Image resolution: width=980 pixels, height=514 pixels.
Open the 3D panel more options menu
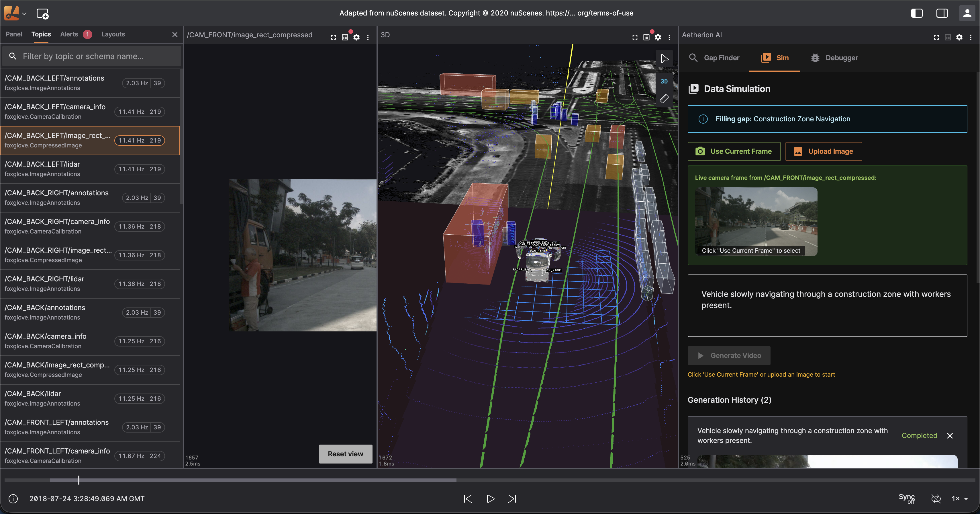pyautogui.click(x=669, y=37)
